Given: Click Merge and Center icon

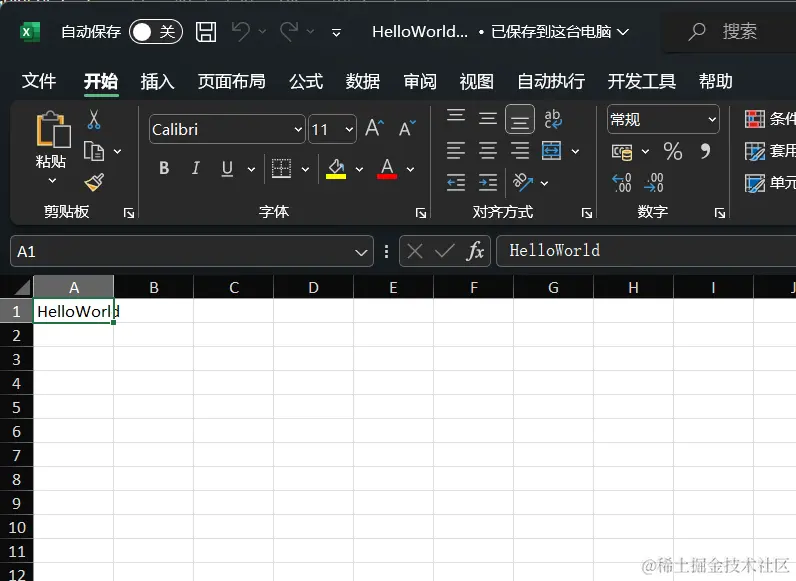Looking at the screenshot, I should 552,151.
